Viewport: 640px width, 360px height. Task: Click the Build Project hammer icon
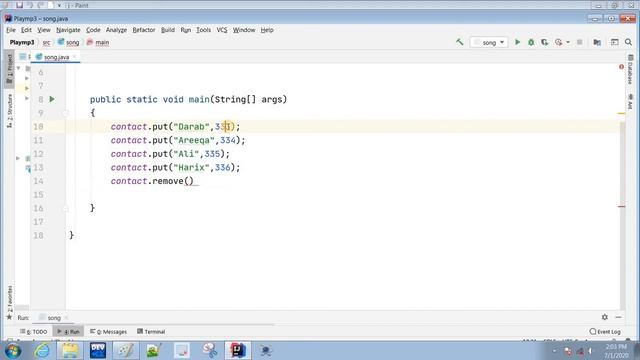coord(460,42)
